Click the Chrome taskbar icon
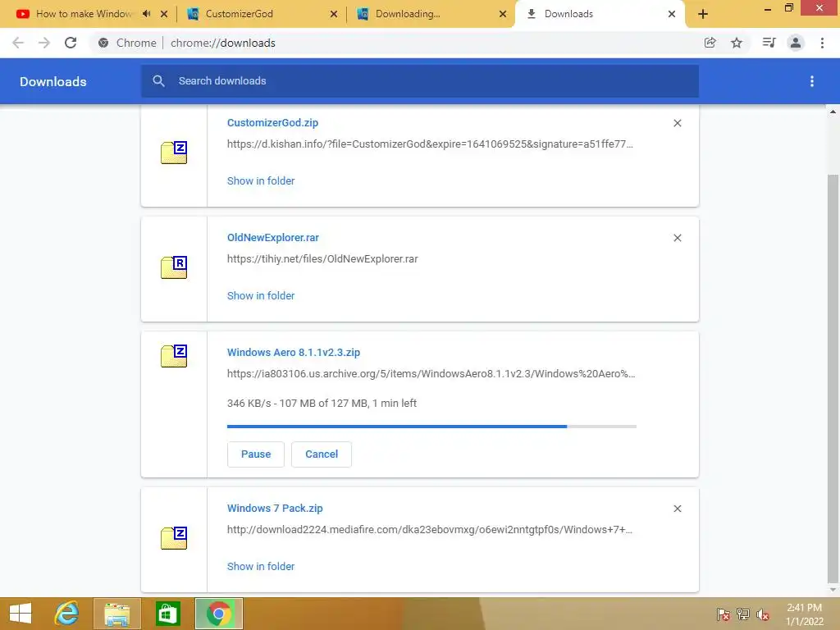 (x=218, y=614)
